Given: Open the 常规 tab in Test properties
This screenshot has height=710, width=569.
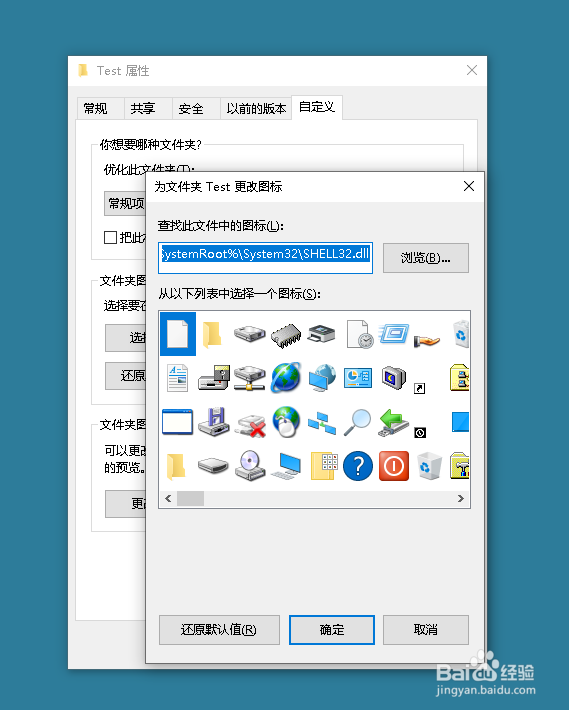Looking at the screenshot, I should pos(100,108).
